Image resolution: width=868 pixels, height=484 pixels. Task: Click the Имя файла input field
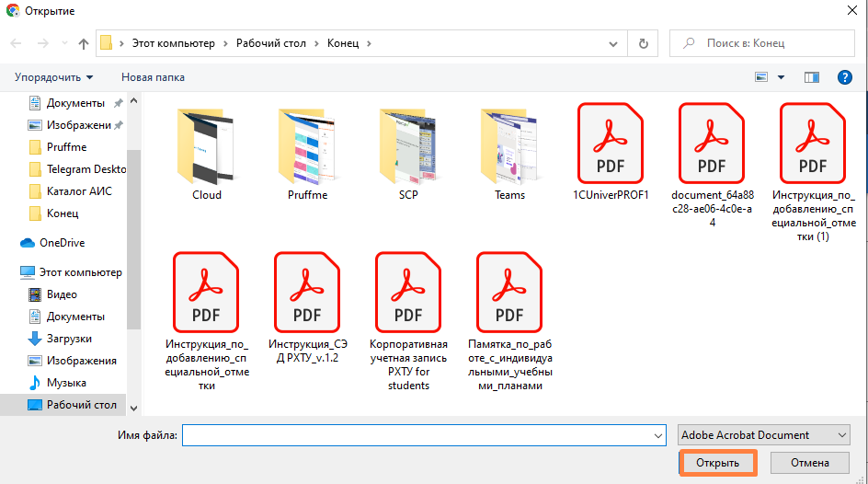423,435
